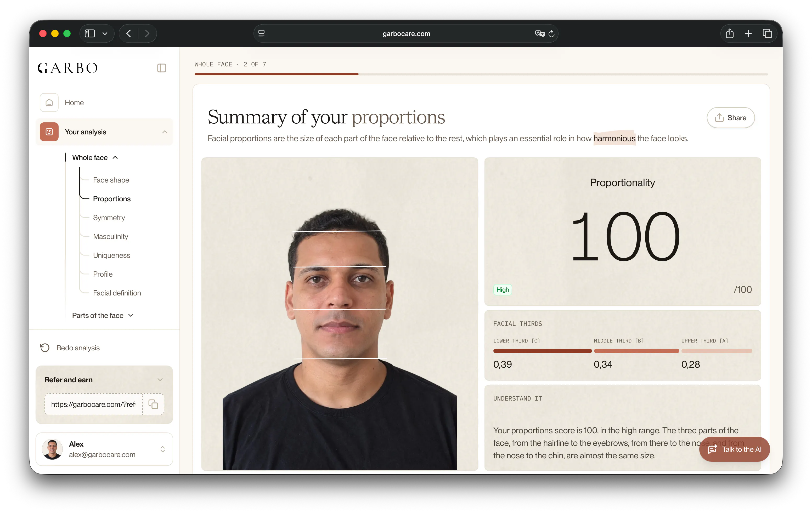
Task: Go forward with the browser forward arrow
Action: [x=147, y=33]
